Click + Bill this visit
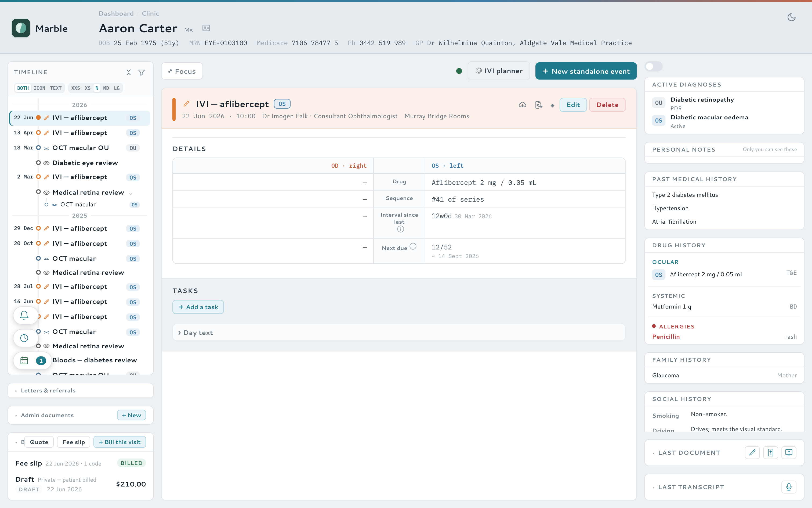This screenshot has width=812, height=508. click(x=120, y=442)
